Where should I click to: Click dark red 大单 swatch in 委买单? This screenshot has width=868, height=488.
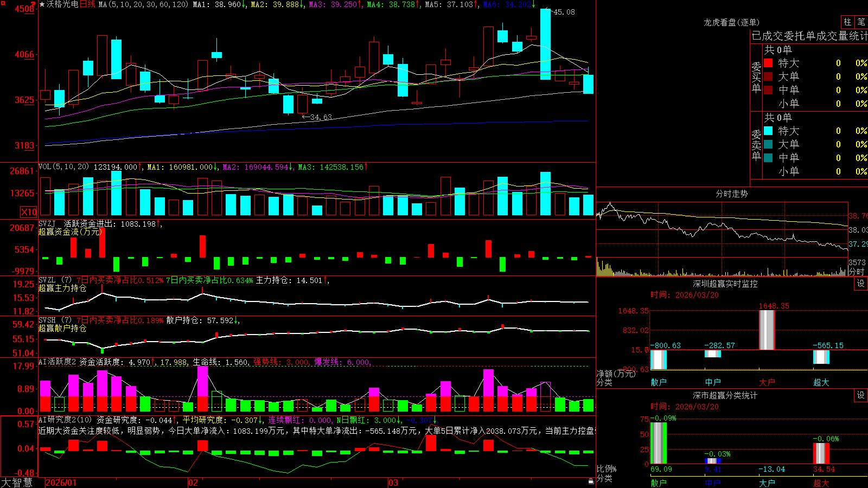(x=768, y=76)
